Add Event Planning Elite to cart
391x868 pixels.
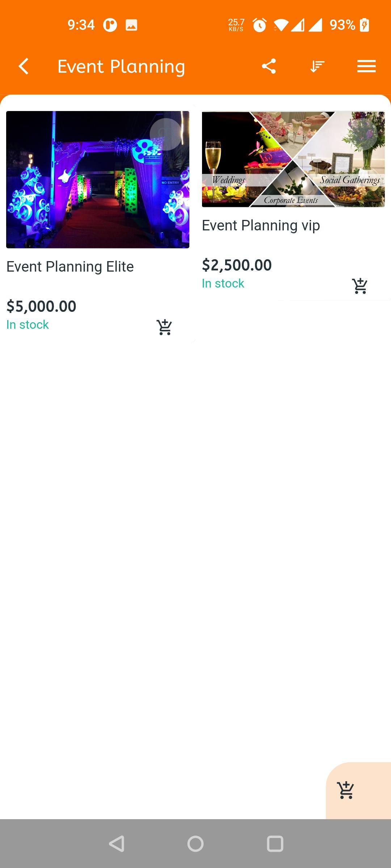click(164, 327)
